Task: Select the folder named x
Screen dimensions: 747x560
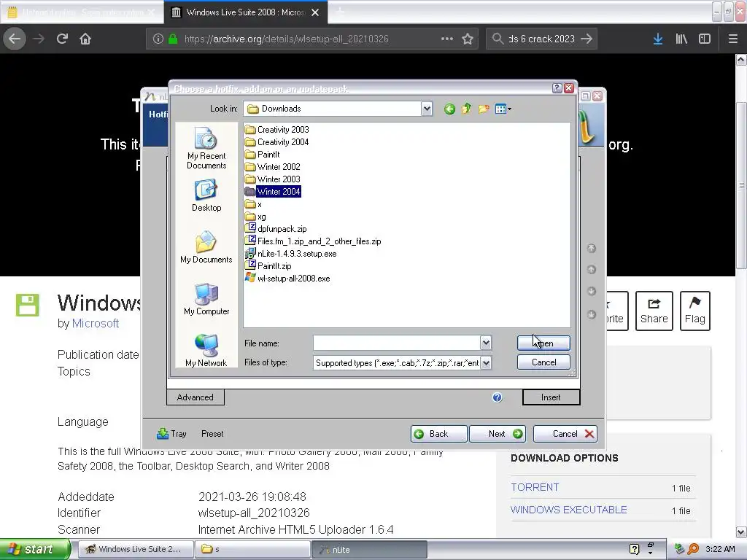Action: [x=253, y=204]
